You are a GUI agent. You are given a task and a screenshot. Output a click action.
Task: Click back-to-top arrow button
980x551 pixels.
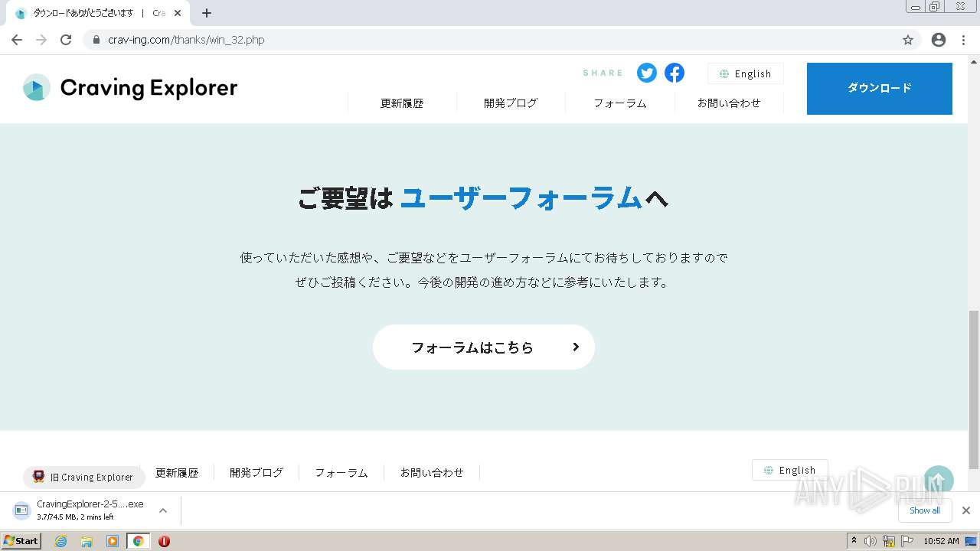939,481
